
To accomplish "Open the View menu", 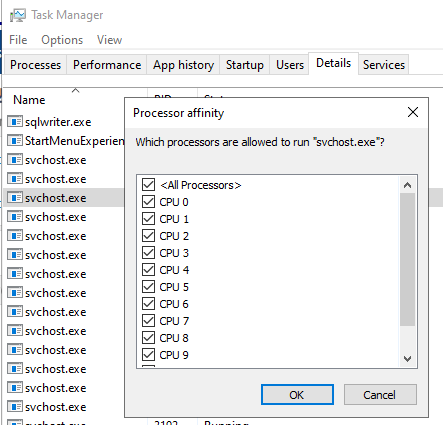I will click(x=109, y=40).
